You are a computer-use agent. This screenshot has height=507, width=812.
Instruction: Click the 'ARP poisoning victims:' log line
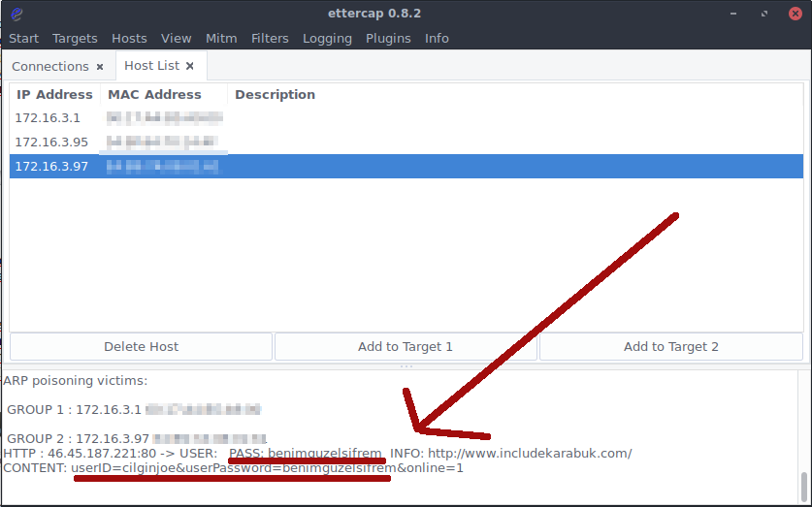coord(76,381)
